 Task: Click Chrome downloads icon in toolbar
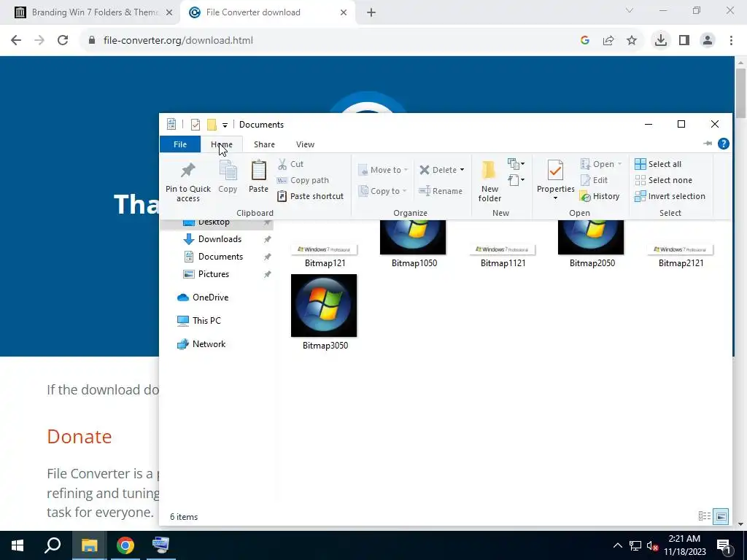[x=660, y=41]
